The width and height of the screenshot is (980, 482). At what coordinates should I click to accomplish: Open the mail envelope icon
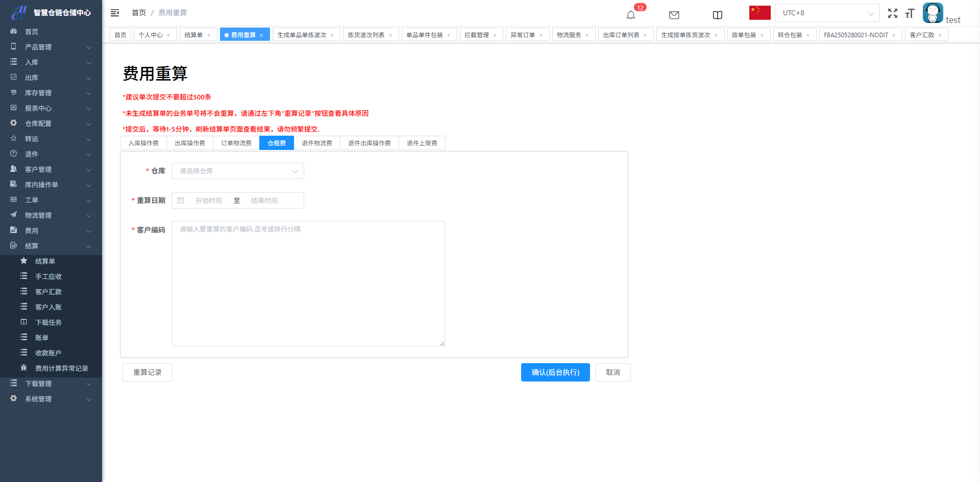click(674, 15)
